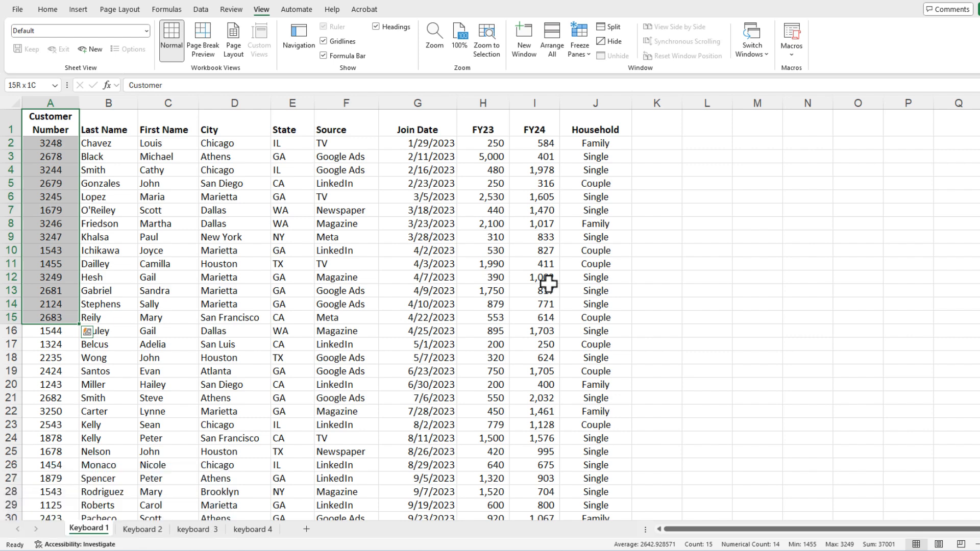
Task: Click the Hide window button
Action: pyautogui.click(x=609, y=41)
